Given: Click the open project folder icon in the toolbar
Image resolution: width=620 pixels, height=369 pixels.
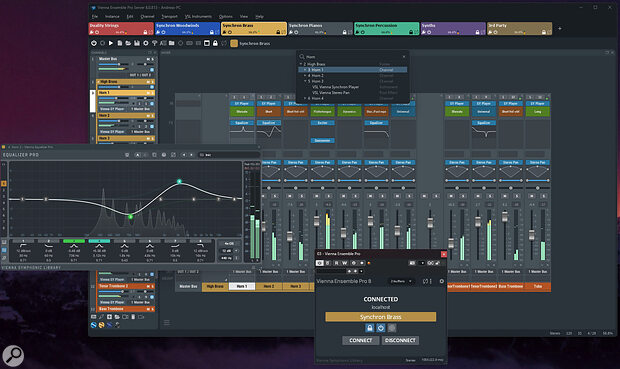Looking at the screenshot, I should tap(128, 43).
